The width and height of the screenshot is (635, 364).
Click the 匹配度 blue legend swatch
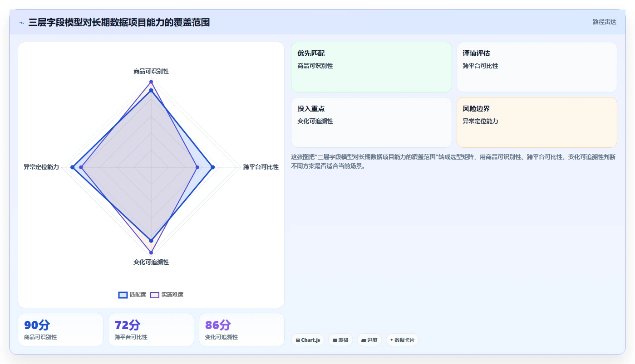(x=123, y=295)
